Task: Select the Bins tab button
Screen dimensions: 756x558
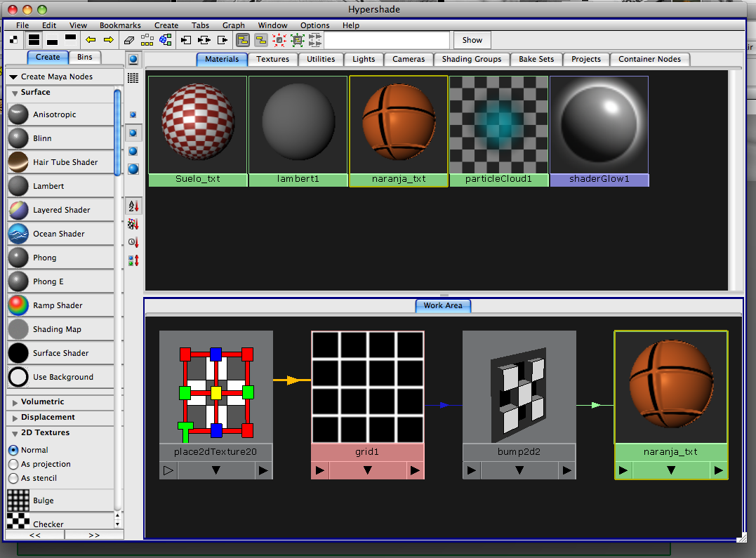Action: click(x=84, y=57)
